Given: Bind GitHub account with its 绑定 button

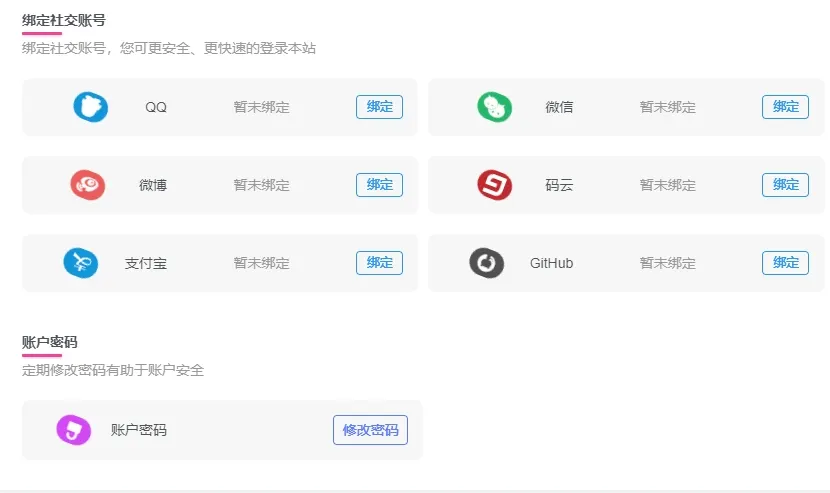Looking at the screenshot, I should click(786, 263).
